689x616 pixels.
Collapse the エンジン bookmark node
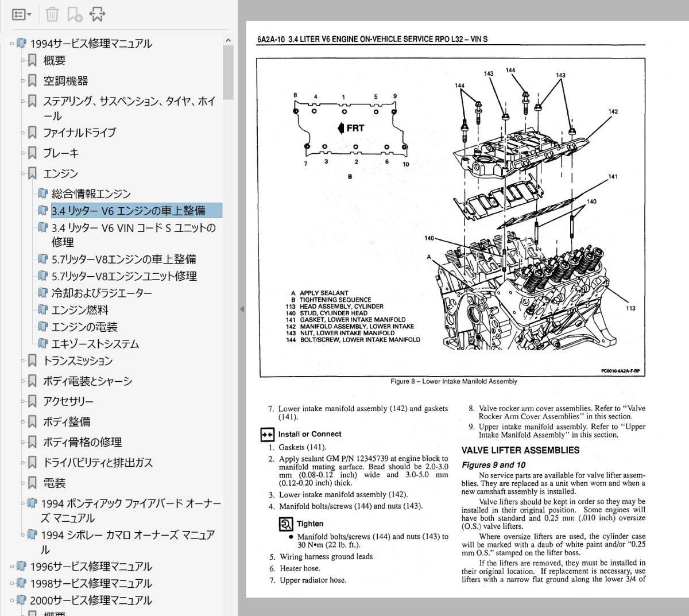(24, 173)
